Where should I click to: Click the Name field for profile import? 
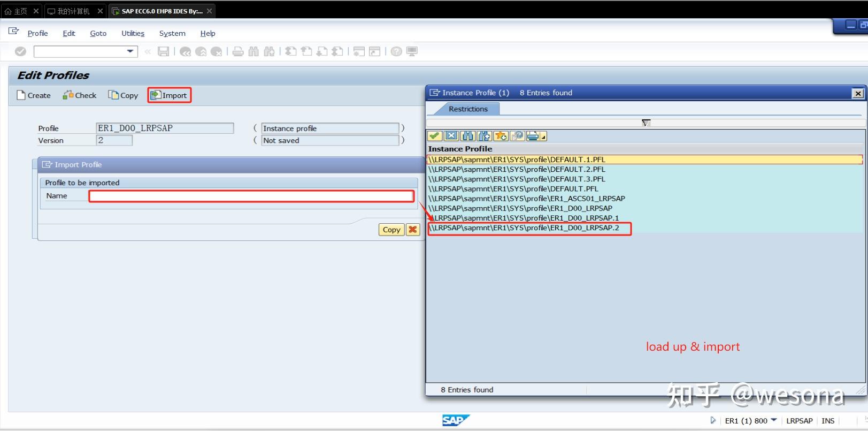[x=251, y=196]
